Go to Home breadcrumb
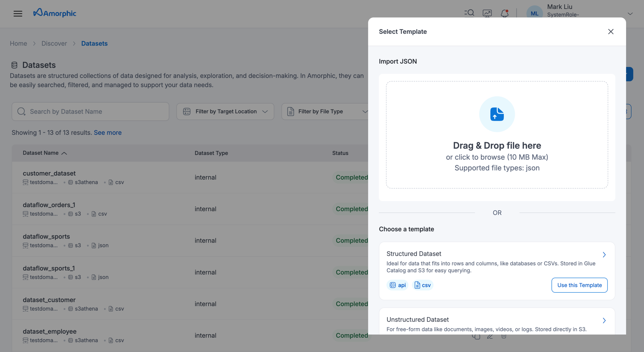This screenshot has height=352, width=644. 18,43
